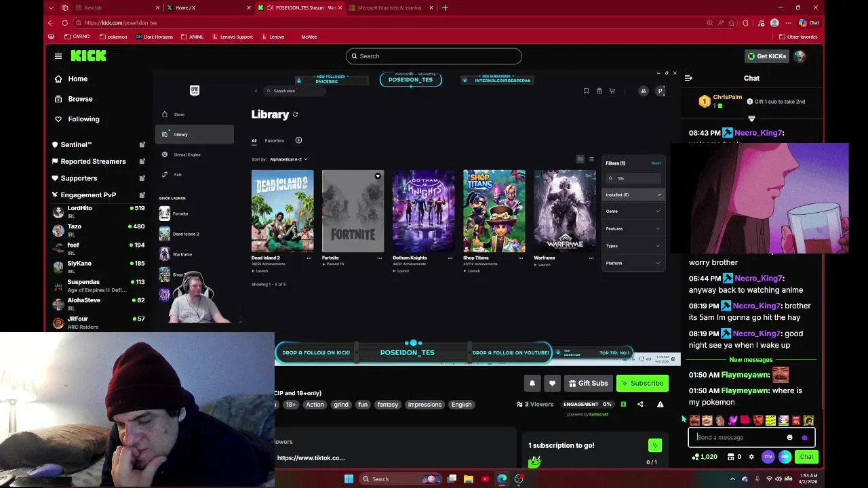The image size is (868, 488).
Task: Expand the chat pinned gift leaderboard
Action: point(751,119)
